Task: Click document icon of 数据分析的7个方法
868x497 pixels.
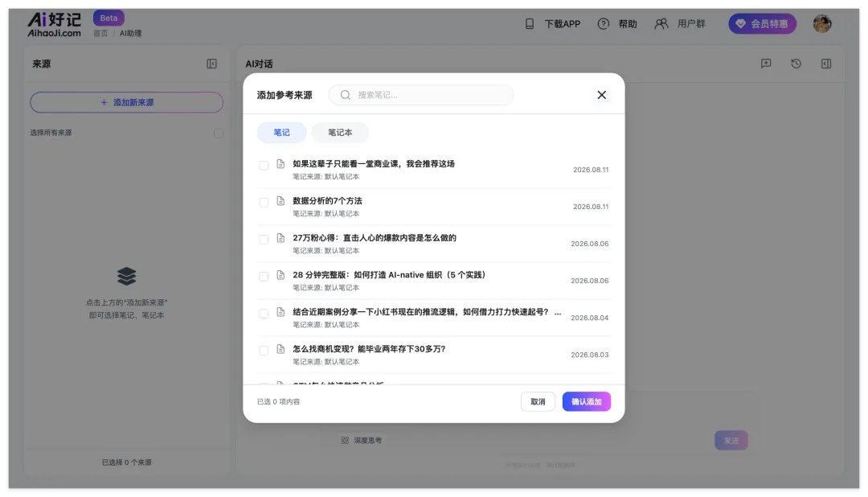Action: click(280, 201)
